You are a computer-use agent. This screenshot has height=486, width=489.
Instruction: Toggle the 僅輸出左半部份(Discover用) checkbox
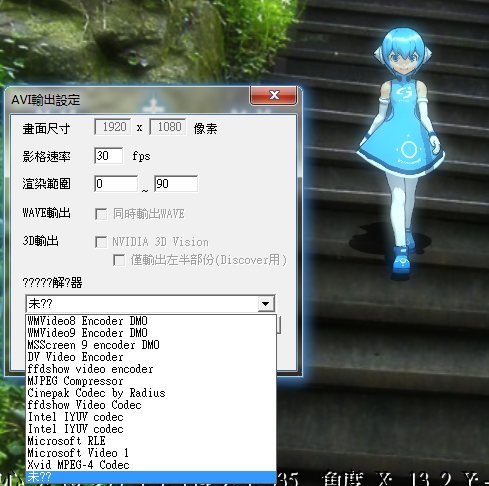(x=119, y=260)
